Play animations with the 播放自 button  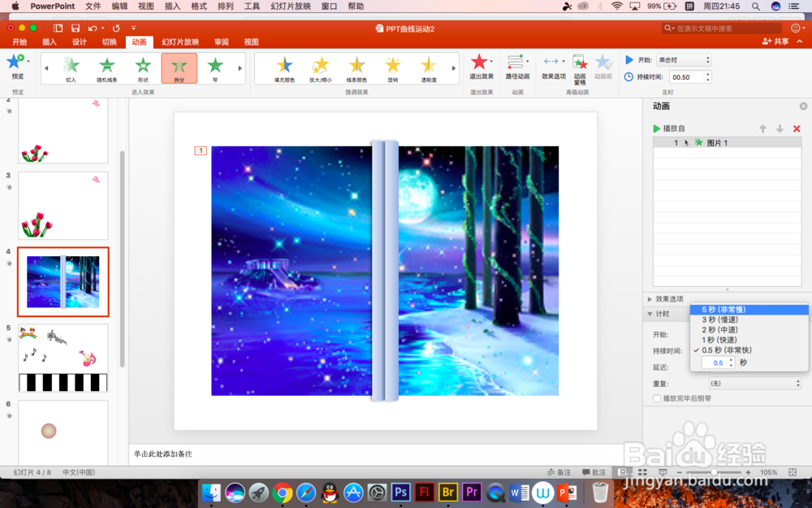(x=669, y=128)
